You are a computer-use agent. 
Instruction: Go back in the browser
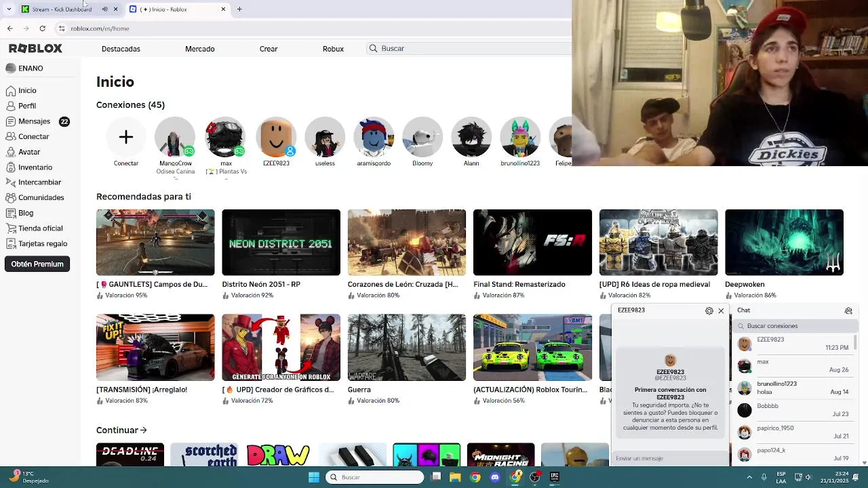9,28
